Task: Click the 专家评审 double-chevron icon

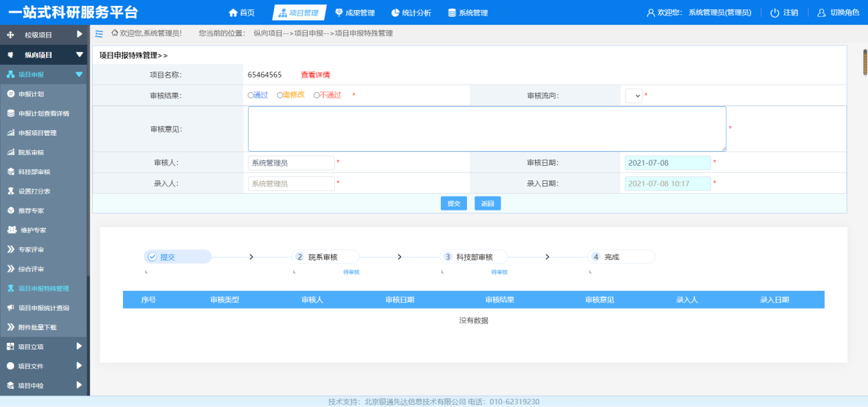Action: click(x=11, y=249)
